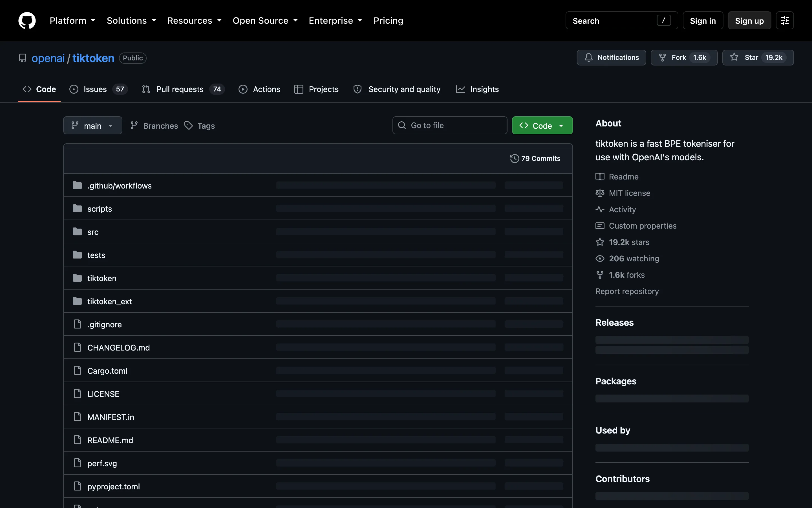
Task: Expand the Solutions menu
Action: point(132,21)
